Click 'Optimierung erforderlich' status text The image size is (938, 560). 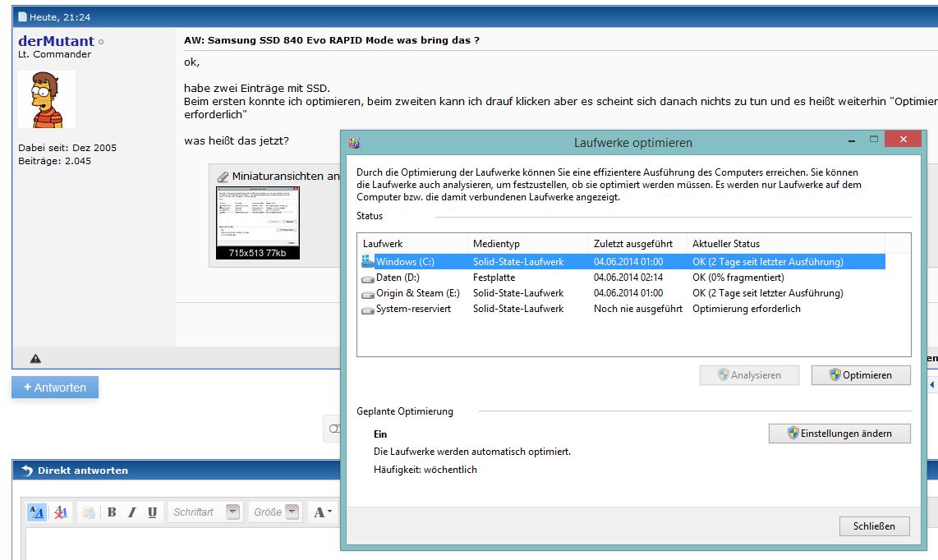[x=746, y=309]
